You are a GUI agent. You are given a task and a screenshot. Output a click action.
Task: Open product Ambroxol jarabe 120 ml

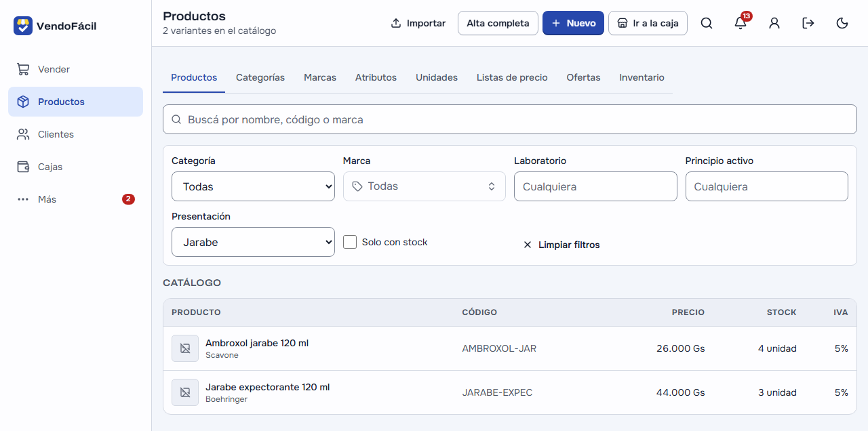[x=257, y=343]
